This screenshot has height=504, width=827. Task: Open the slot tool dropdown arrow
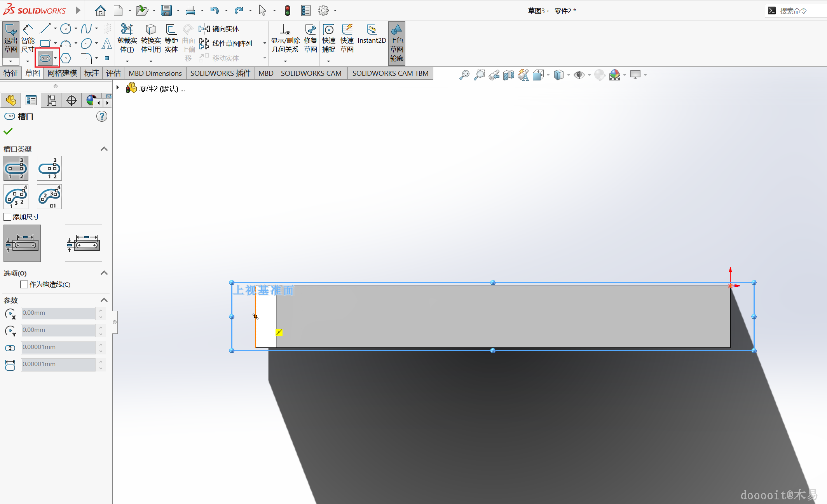tap(56, 58)
